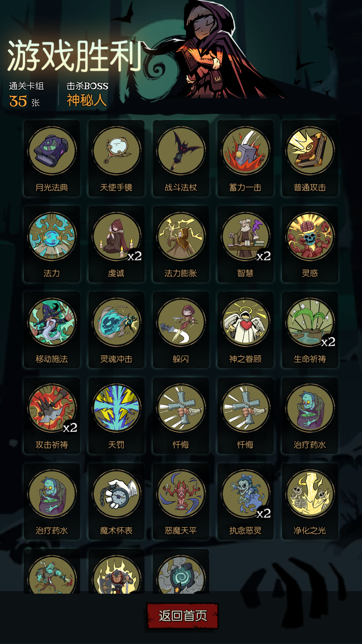Click the 返回首页 button
This screenshot has height=644, width=362.
(x=183, y=616)
